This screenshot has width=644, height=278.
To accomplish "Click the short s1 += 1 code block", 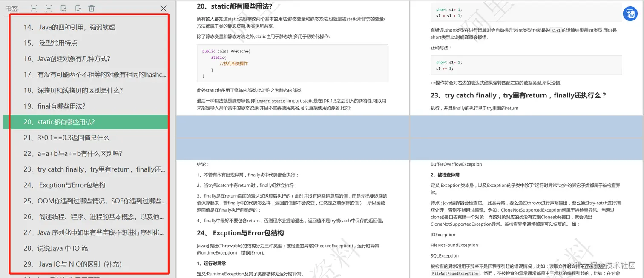I will [x=526, y=65].
